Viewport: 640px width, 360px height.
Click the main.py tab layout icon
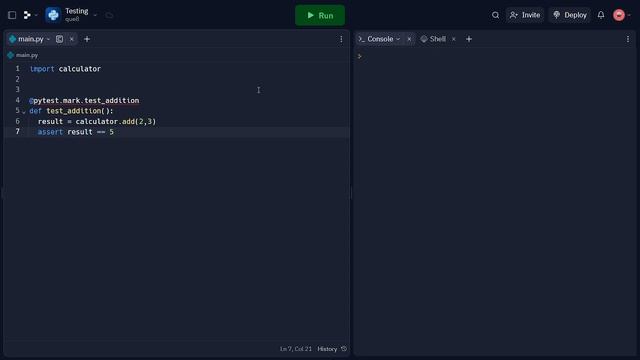[x=59, y=39]
